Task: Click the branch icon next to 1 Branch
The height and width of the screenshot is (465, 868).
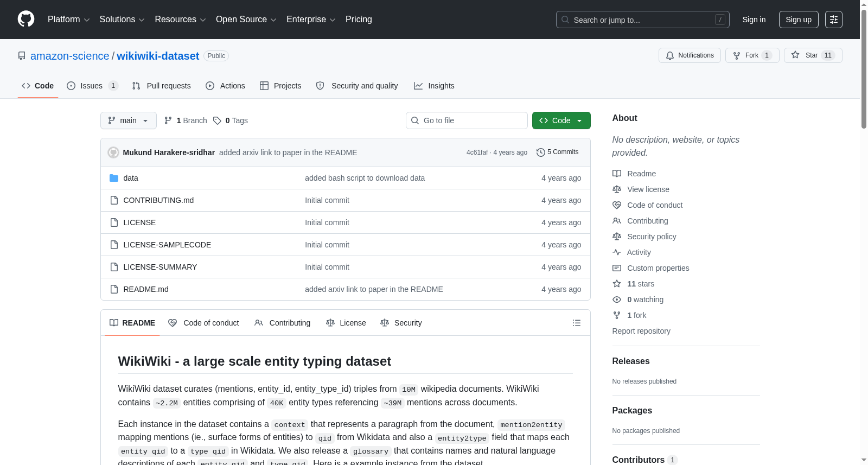Action: coord(168,120)
